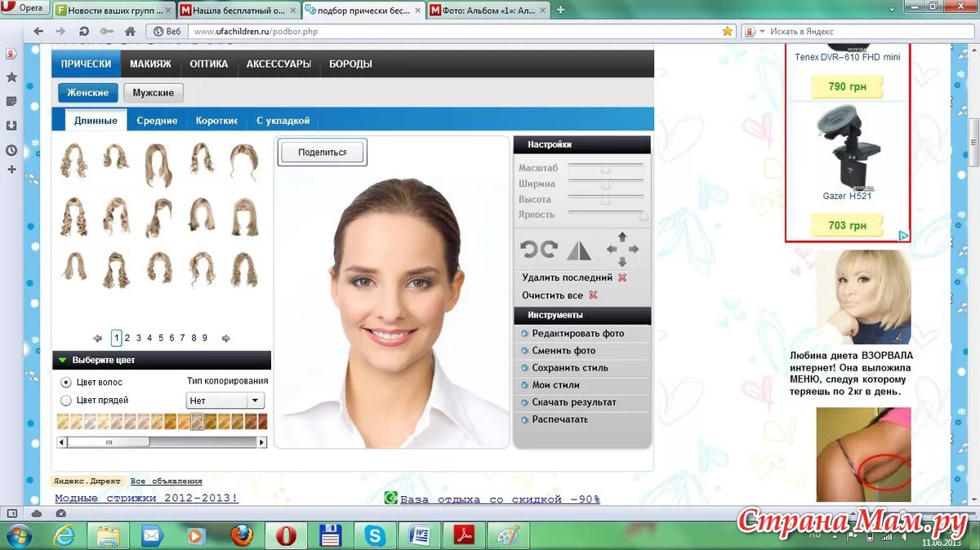The image size is (980, 550).
Task: Open Skype from the taskbar
Action: click(x=375, y=535)
